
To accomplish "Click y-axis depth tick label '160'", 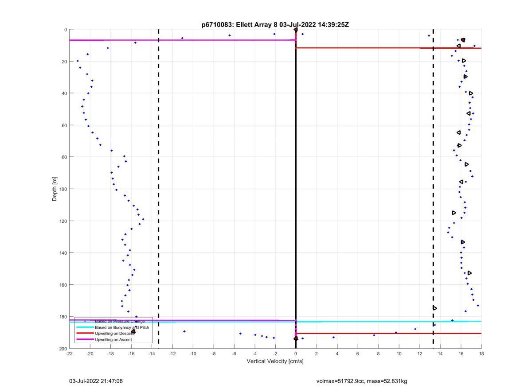I will 63,285.
